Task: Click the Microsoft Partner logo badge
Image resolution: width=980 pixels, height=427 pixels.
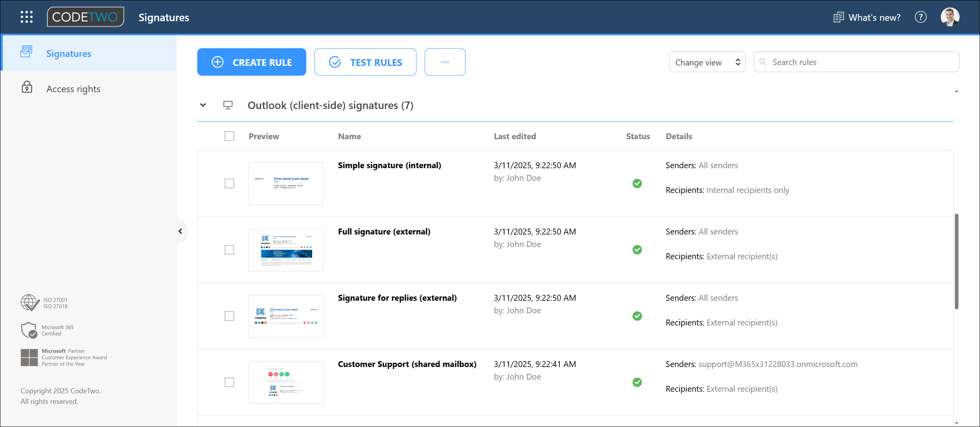Action: point(29,358)
